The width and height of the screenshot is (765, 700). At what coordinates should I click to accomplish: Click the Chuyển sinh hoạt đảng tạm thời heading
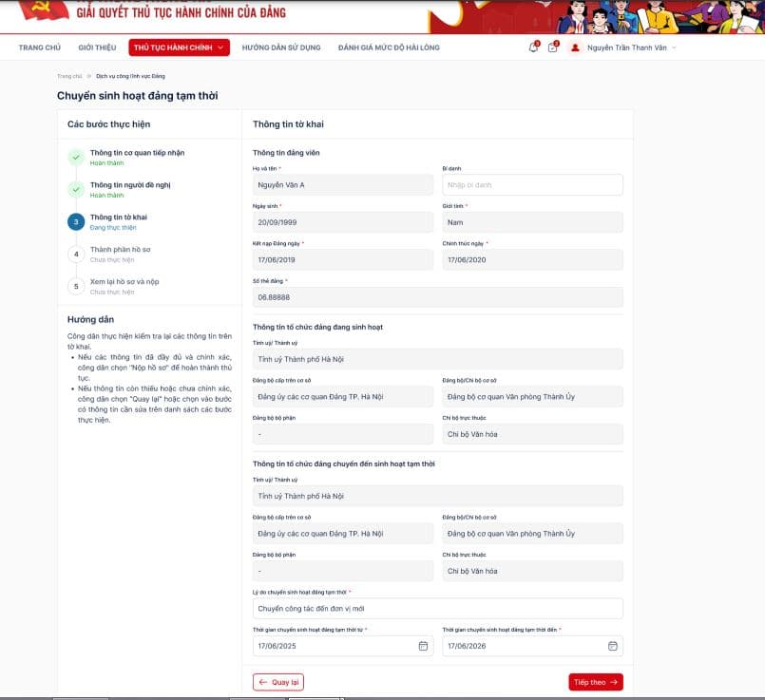[x=138, y=96]
